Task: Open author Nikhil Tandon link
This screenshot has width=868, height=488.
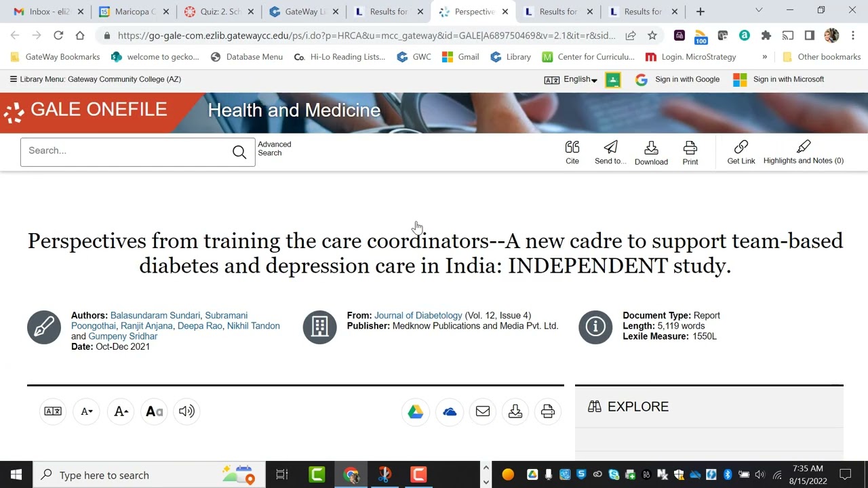Action: pos(254,326)
